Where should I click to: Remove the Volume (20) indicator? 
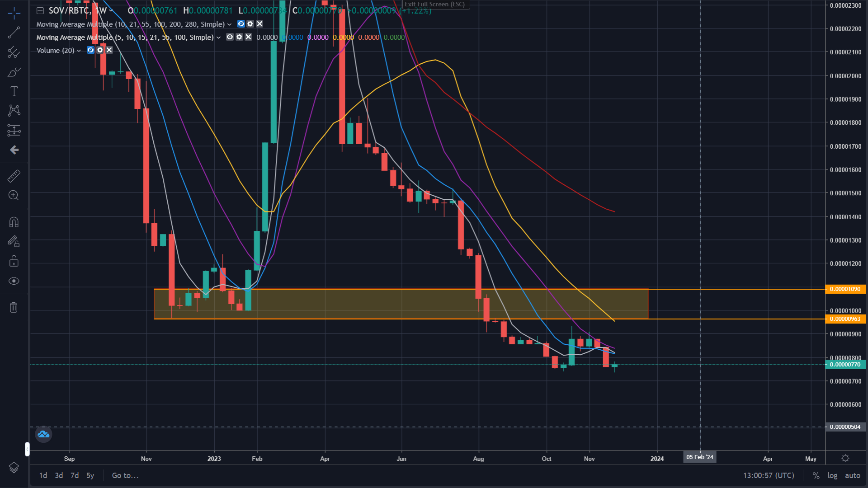[x=109, y=50]
